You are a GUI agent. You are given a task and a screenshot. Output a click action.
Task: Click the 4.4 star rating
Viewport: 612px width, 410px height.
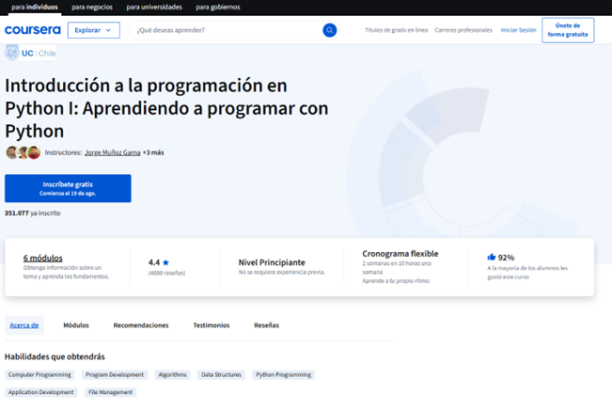(x=158, y=262)
